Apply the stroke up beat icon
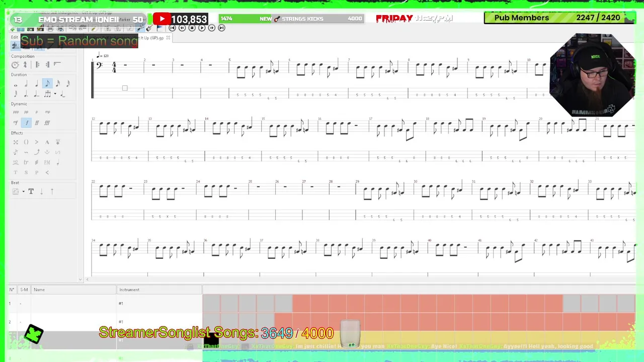 52,191
